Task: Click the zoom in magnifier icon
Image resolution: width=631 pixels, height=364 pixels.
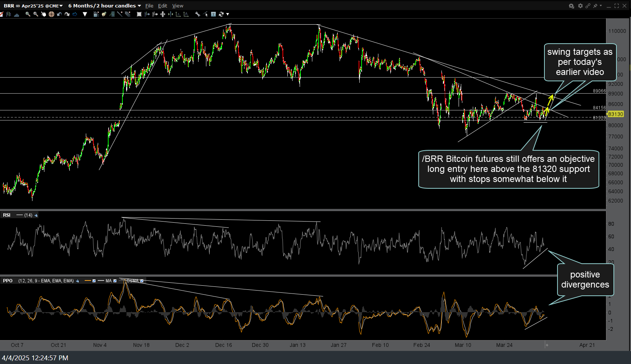Action: tap(28, 14)
